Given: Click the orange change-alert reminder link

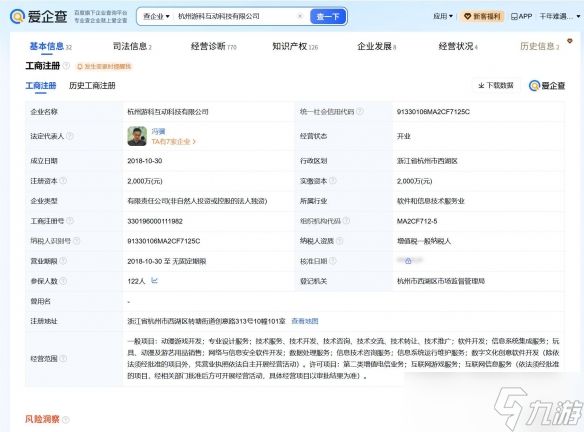Looking at the screenshot, I should [104, 66].
